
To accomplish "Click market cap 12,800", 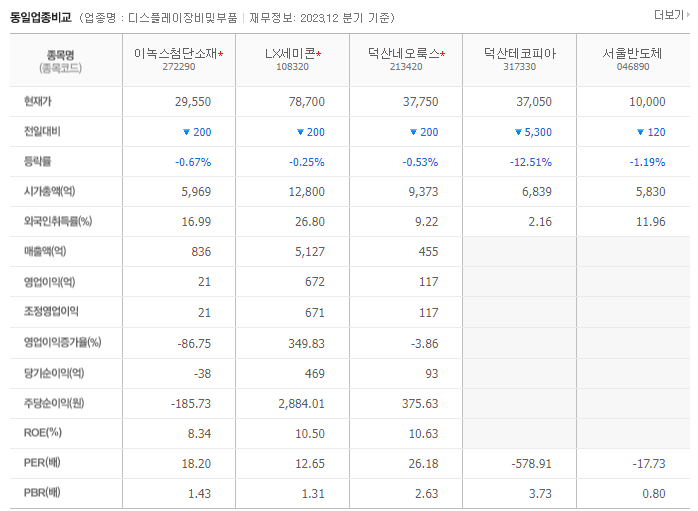I will [307, 192].
